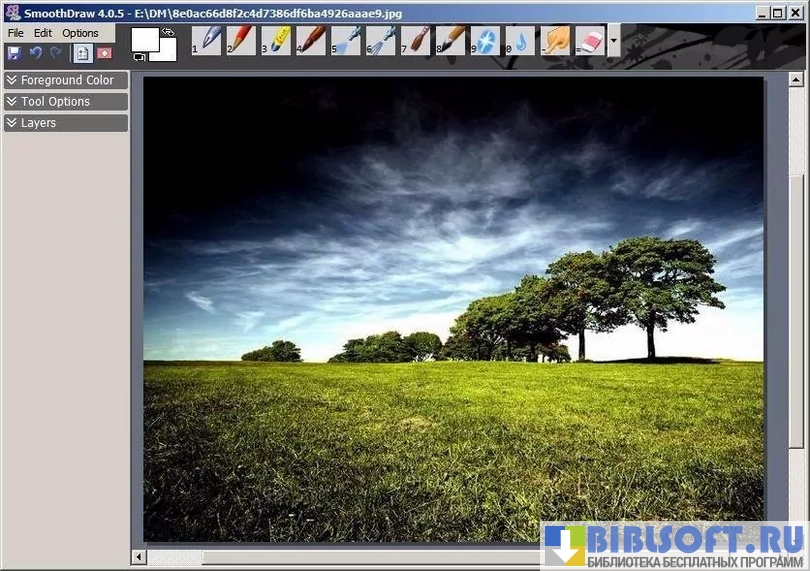This screenshot has width=810, height=571.
Task: Expand the Layers panel
Action: [x=65, y=123]
